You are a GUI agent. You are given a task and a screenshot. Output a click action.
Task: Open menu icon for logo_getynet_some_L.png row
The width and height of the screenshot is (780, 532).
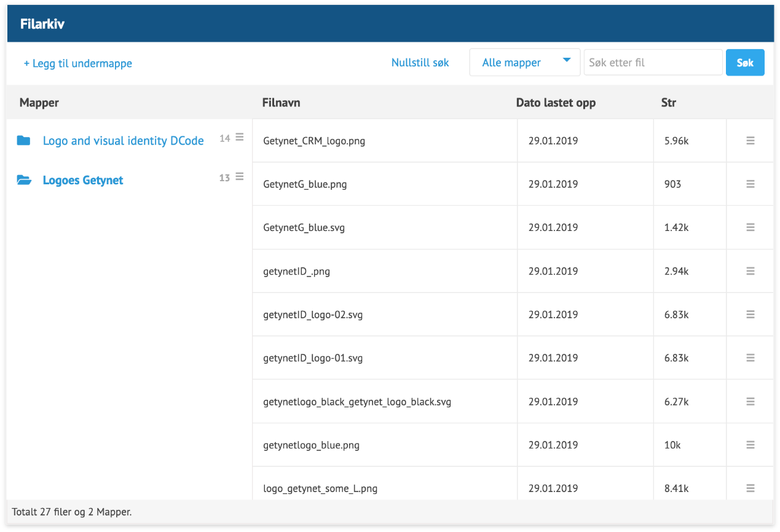tap(750, 488)
